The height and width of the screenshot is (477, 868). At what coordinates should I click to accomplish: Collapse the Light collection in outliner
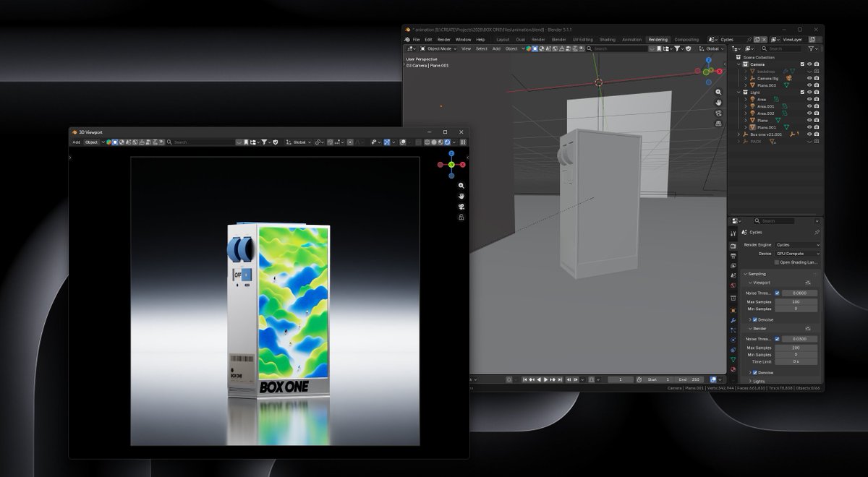(739, 93)
